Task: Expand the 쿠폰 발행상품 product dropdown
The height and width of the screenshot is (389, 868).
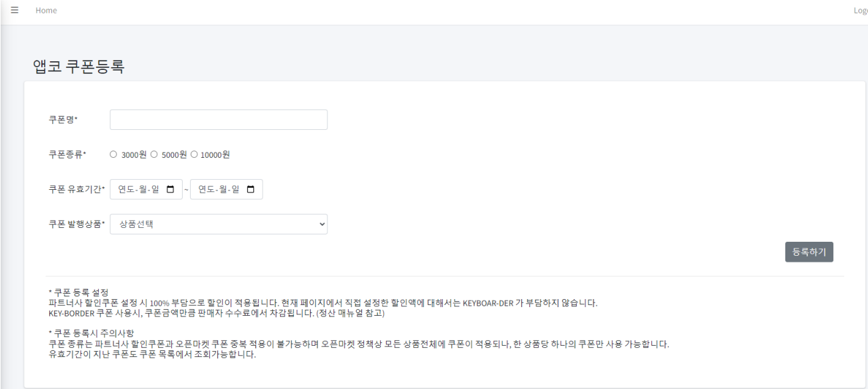Action: (219, 224)
